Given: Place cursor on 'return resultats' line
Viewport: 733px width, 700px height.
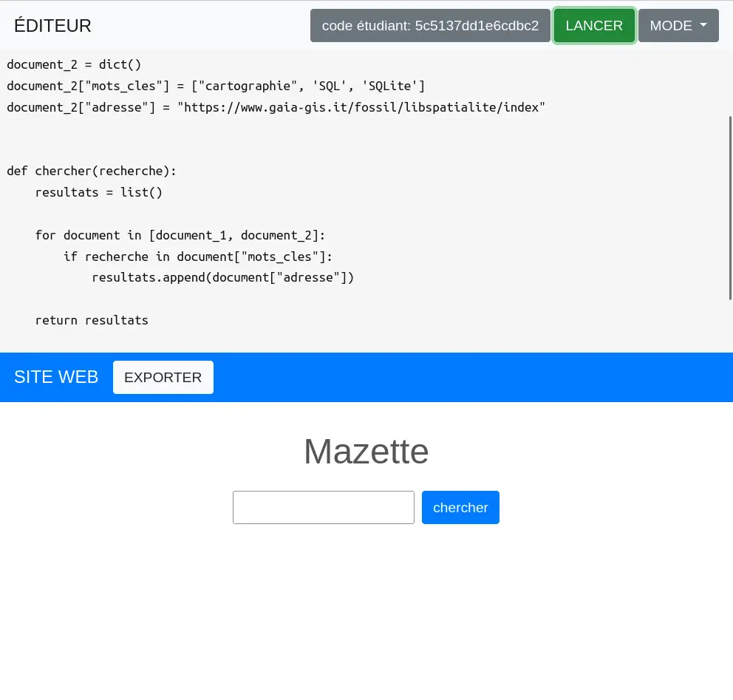Looking at the screenshot, I should click(x=92, y=321).
